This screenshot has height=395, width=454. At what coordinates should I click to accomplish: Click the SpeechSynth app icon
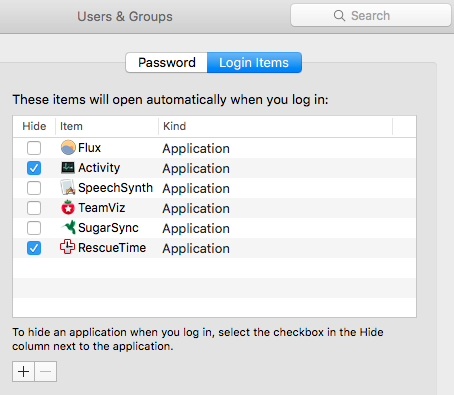click(68, 187)
